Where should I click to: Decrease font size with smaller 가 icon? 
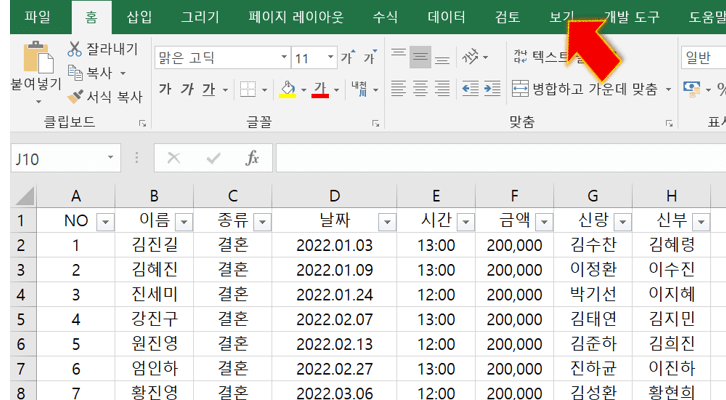point(370,57)
